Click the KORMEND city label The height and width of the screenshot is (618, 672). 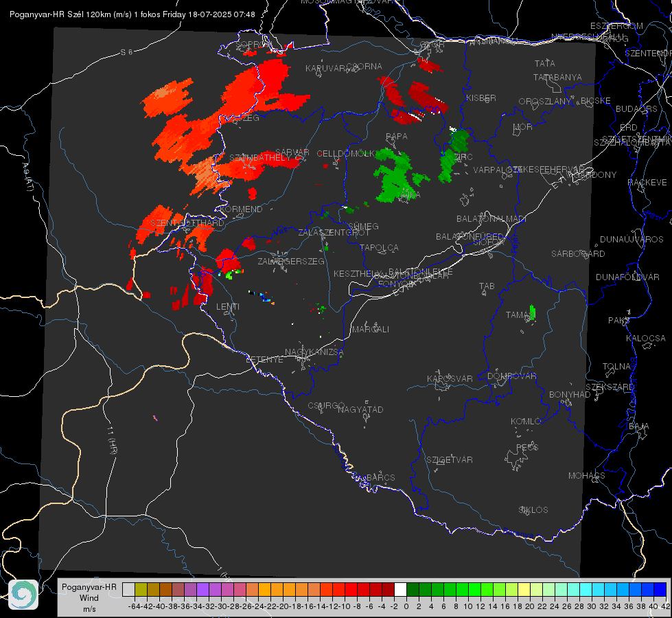click(x=241, y=209)
